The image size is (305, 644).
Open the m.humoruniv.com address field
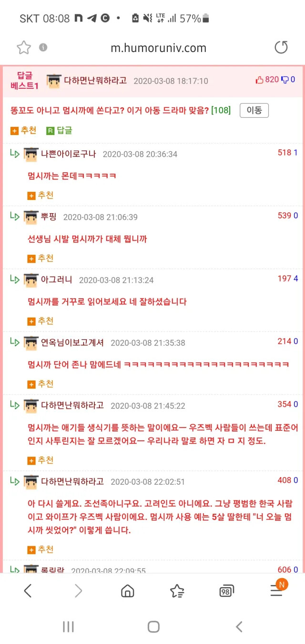click(x=159, y=48)
